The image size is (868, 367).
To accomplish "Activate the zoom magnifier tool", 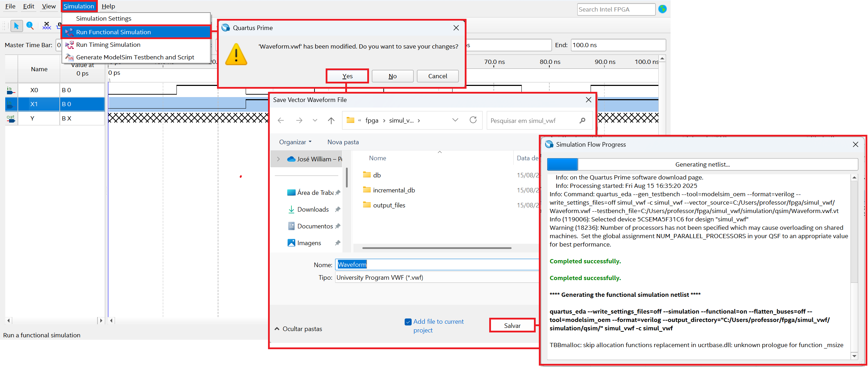I will 30,26.
